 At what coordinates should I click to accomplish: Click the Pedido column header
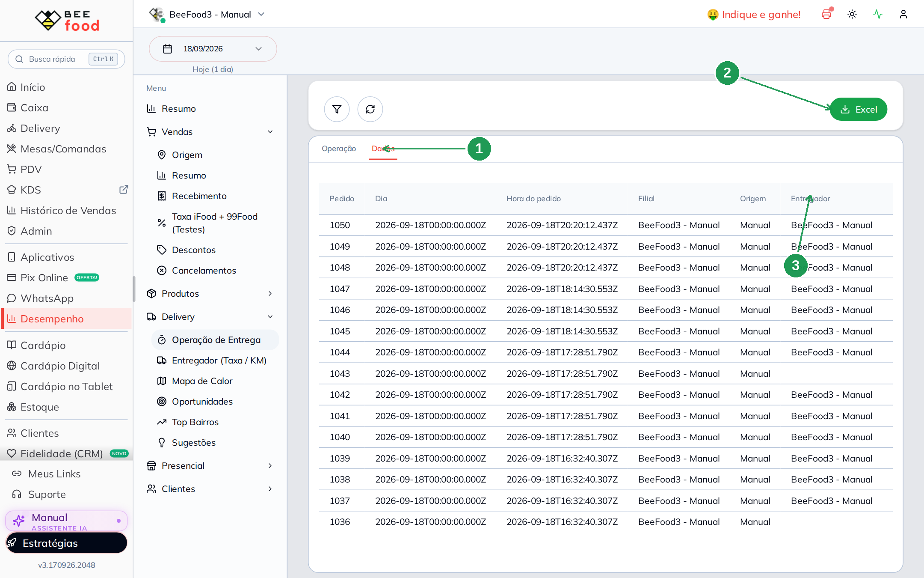coord(341,198)
